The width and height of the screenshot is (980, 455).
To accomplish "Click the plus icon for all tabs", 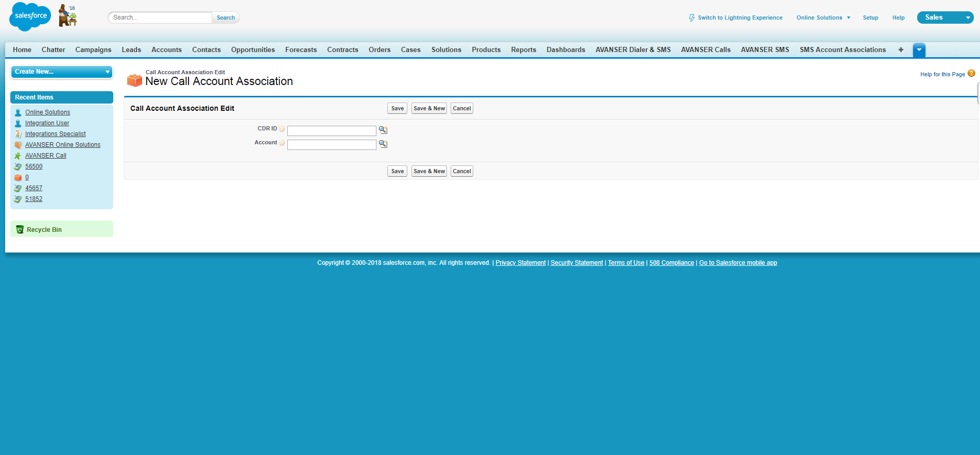I will tap(901, 50).
